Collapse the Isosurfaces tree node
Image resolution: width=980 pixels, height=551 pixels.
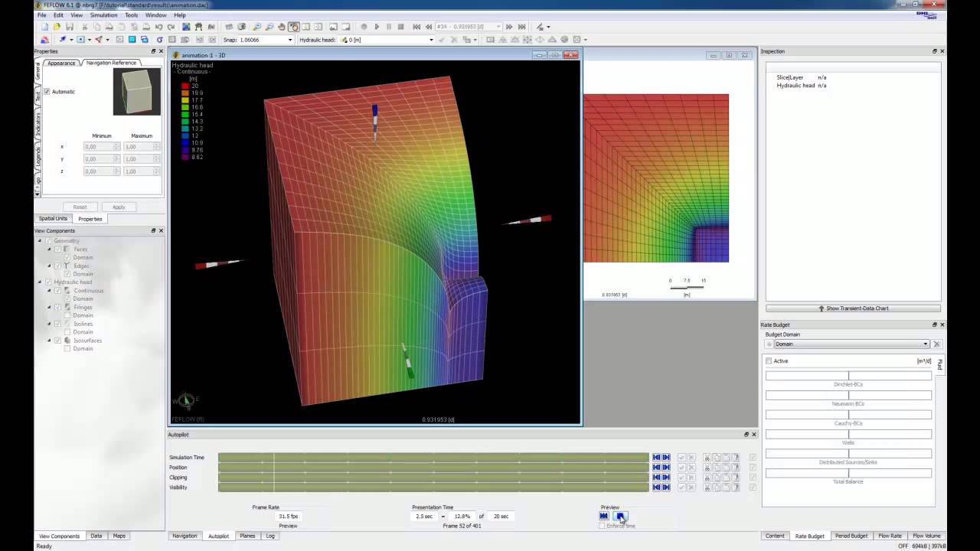(49, 341)
